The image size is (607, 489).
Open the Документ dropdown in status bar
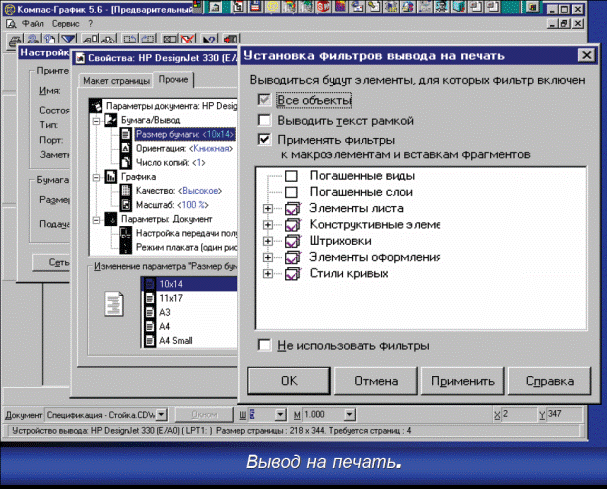[x=161, y=414]
